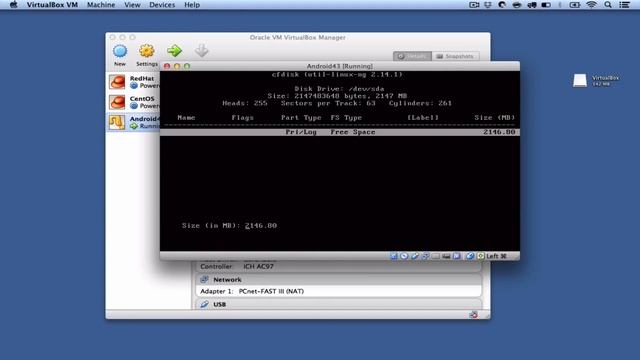Open the Machine menu
Viewport: 640px width, 360px height.
[x=101, y=5]
